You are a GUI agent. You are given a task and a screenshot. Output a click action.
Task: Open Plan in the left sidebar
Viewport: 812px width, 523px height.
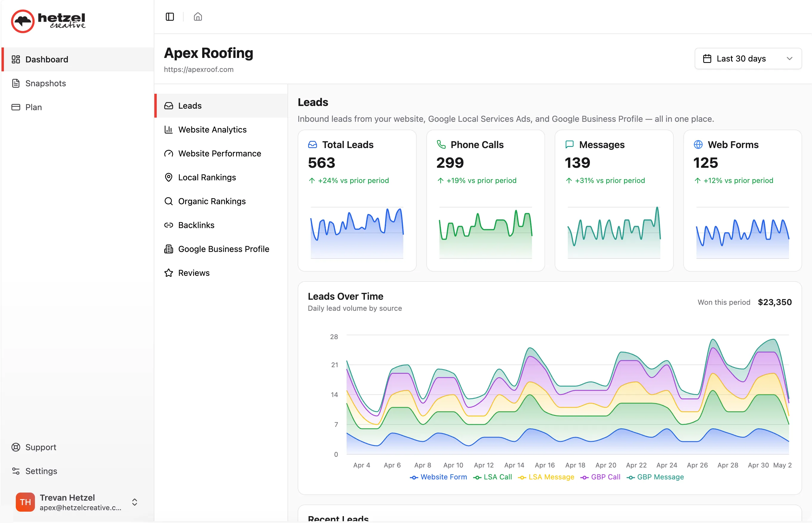(x=77, y=107)
